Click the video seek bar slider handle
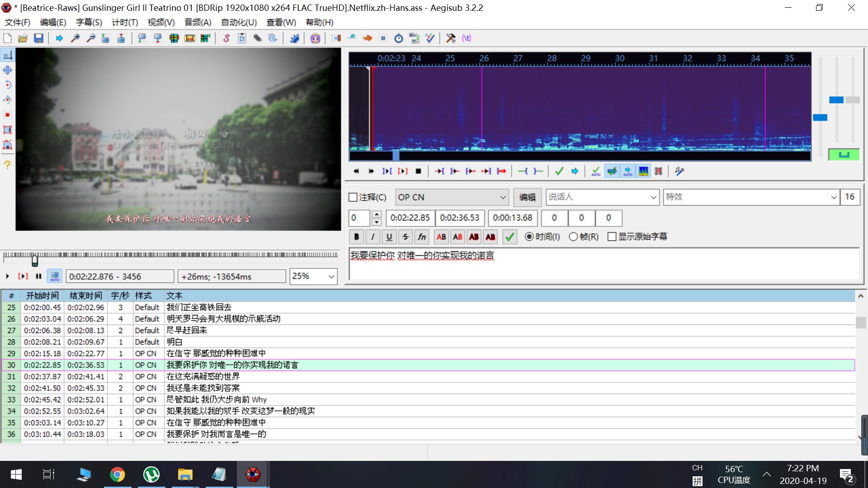Image resolution: width=868 pixels, height=488 pixels. pos(35,261)
